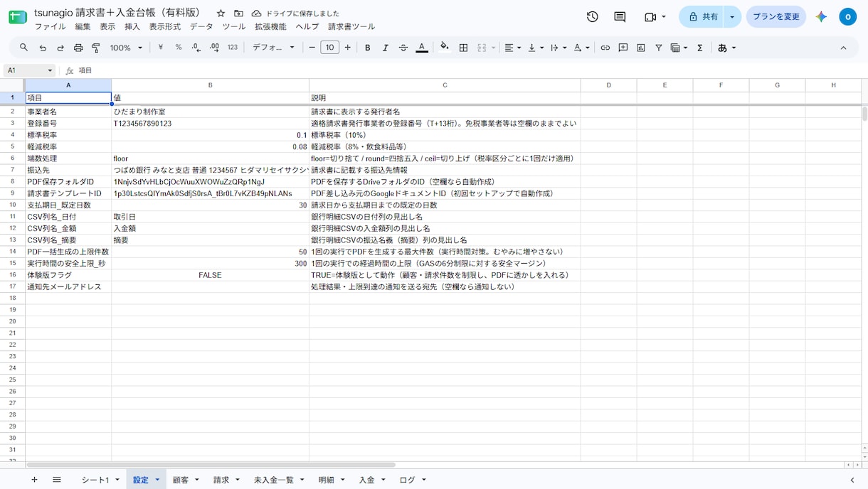The height and width of the screenshot is (489, 868).
Task: Open the zoom level dropdown
Action: (127, 48)
